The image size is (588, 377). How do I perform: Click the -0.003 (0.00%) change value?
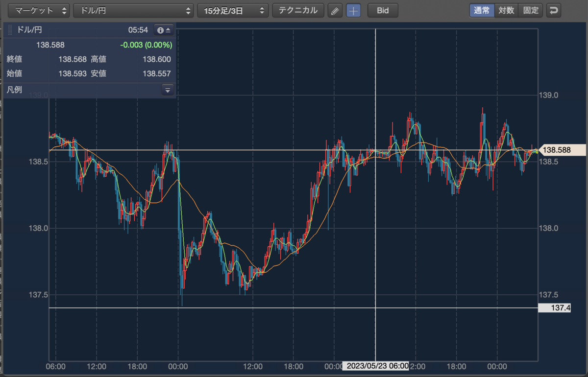[146, 45]
